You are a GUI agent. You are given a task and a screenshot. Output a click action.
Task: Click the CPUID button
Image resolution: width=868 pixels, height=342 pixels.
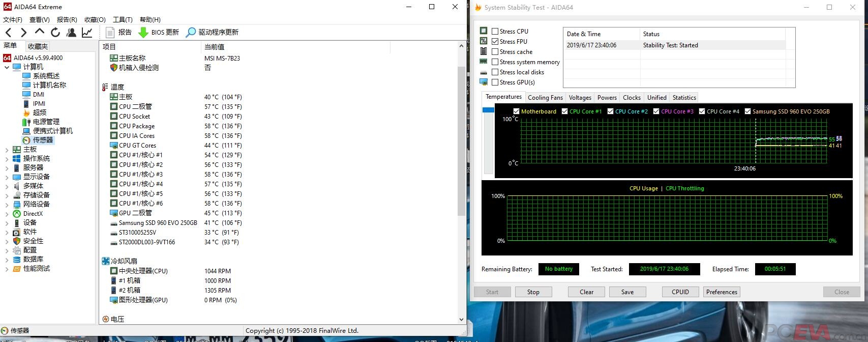click(x=680, y=292)
